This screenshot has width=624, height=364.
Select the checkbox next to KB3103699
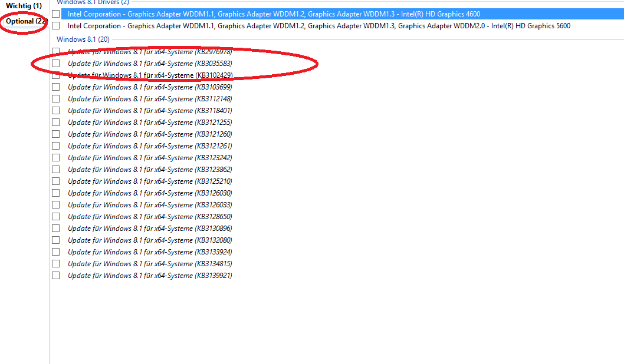(x=56, y=87)
